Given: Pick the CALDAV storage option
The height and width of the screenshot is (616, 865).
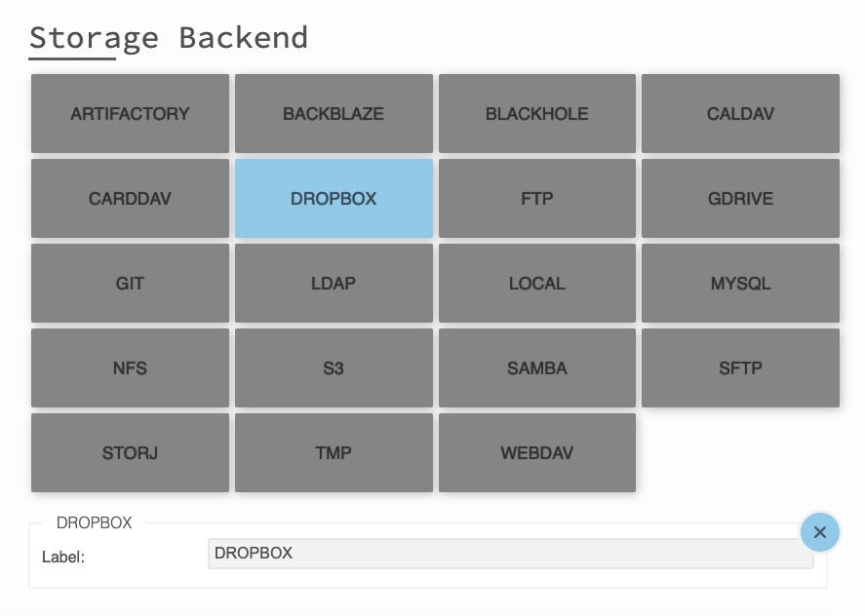Looking at the screenshot, I should pos(740,113).
